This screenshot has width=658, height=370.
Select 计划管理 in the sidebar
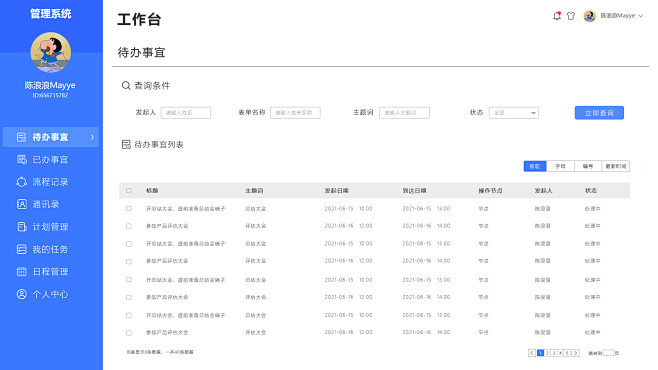pos(50,227)
